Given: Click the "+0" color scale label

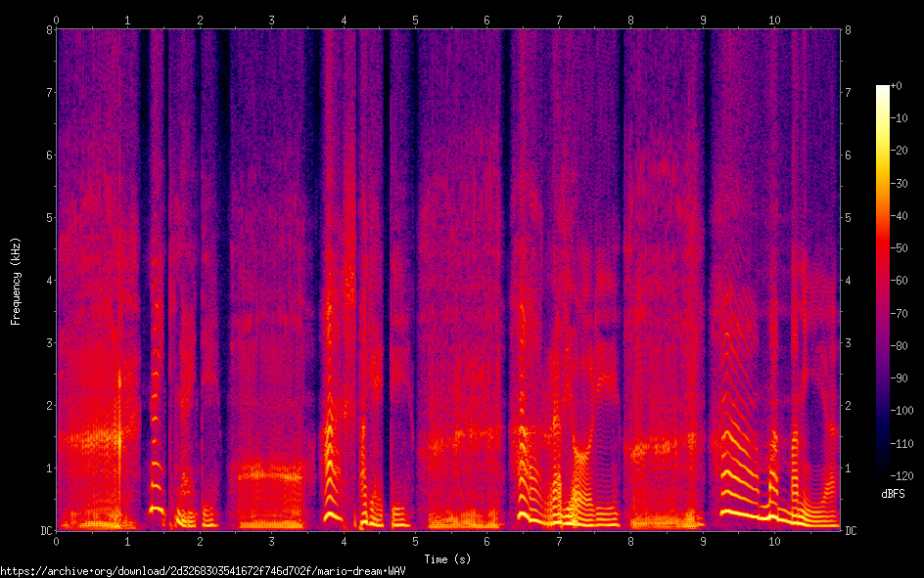Looking at the screenshot, I should (896, 86).
